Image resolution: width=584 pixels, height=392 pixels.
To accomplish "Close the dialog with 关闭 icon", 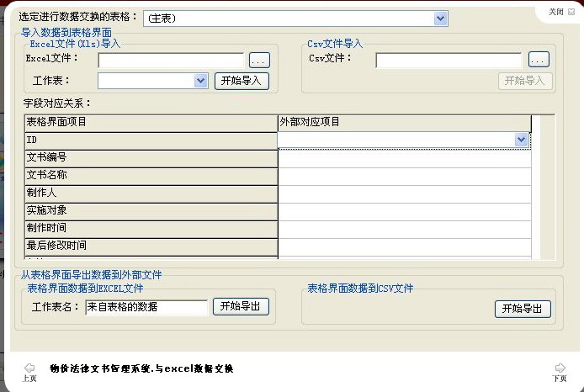I will (x=571, y=12).
